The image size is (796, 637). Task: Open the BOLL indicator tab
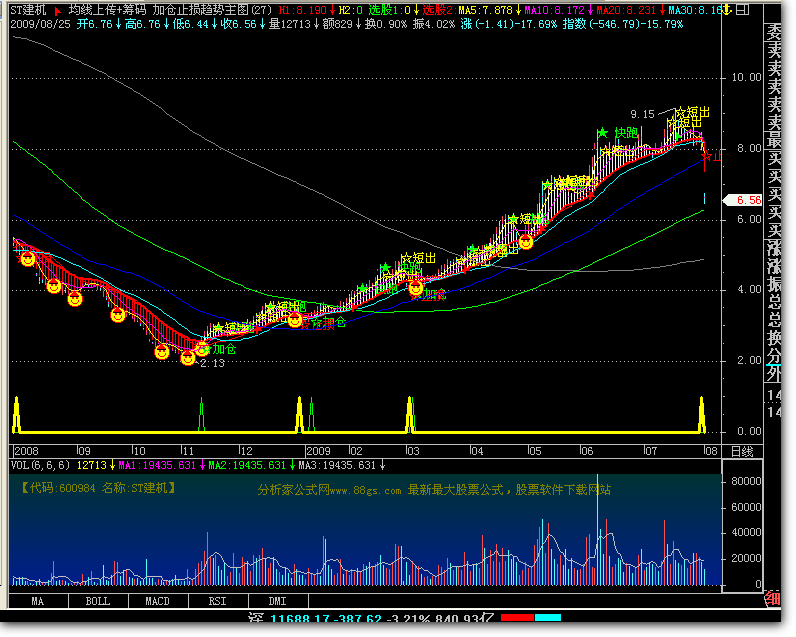click(97, 602)
